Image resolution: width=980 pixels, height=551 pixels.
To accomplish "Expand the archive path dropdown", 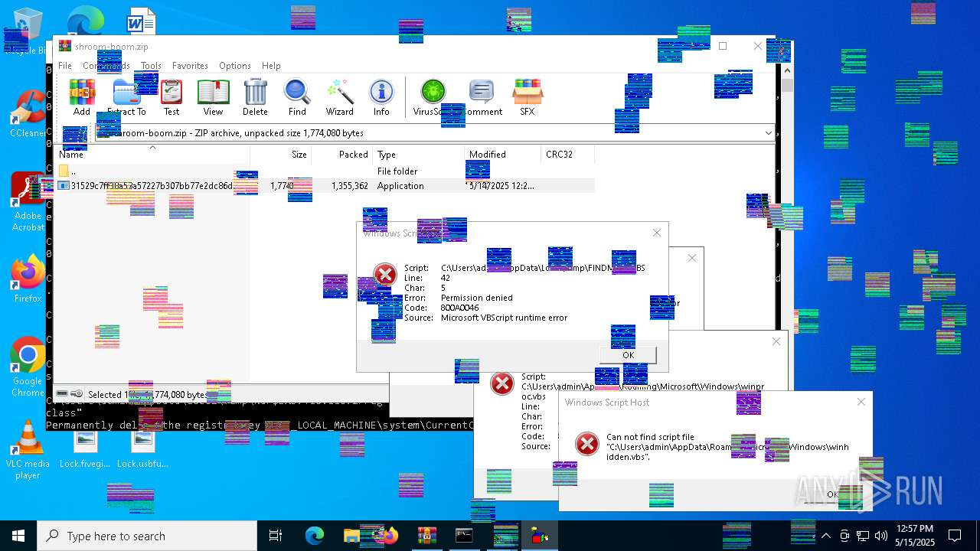I will tap(768, 133).
